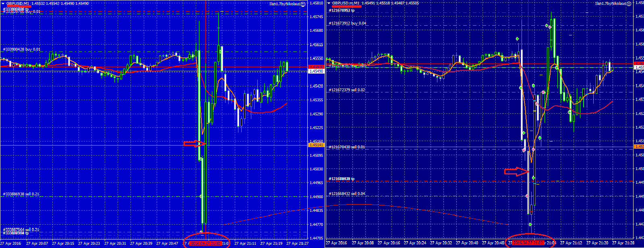Click right chart OHLC values 1.45491 1.45518
Viewport: 644px width, 248px height.
point(375,3)
